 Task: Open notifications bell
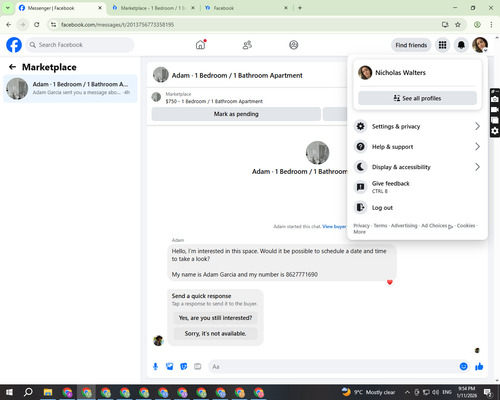(461, 45)
